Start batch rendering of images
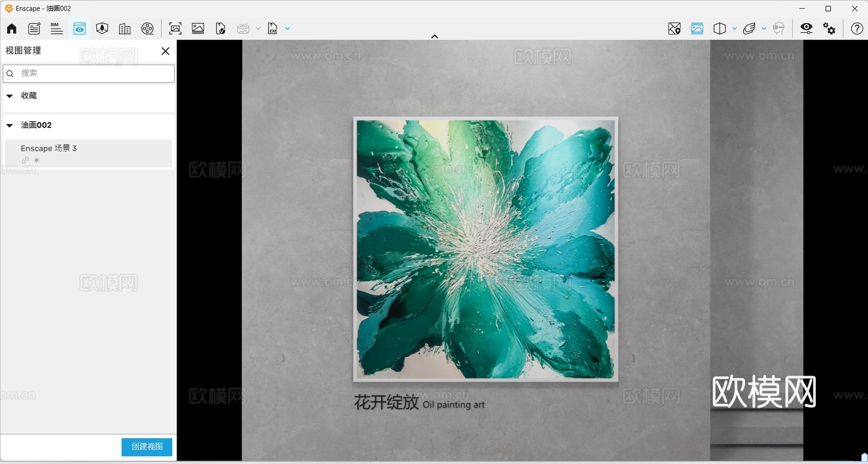868x464 pixels. pyautogui.click(x=198, y=28)
